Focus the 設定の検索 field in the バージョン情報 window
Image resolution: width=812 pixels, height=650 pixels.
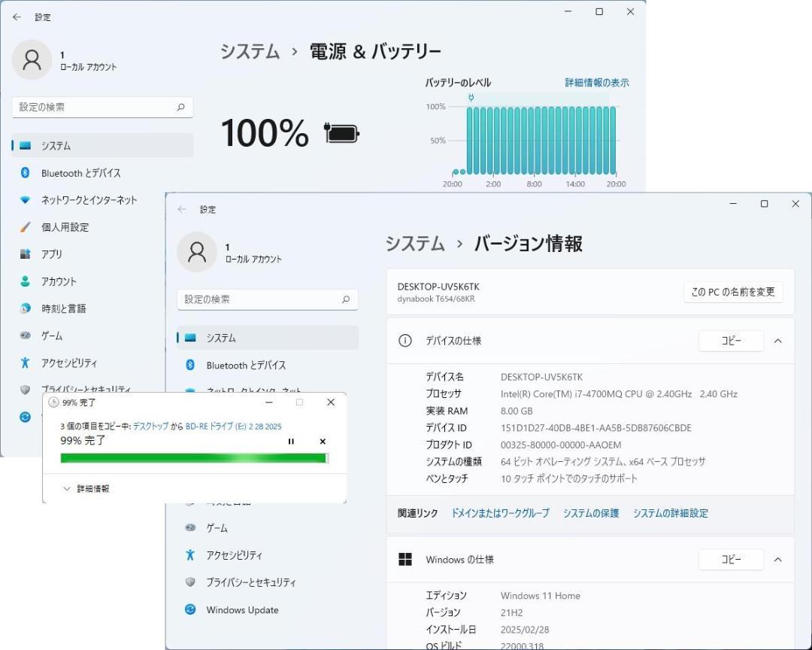click(x=267, y=299)
